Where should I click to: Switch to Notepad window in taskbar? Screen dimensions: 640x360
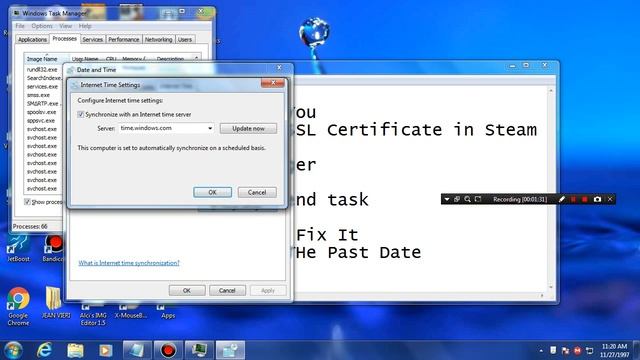137,350
